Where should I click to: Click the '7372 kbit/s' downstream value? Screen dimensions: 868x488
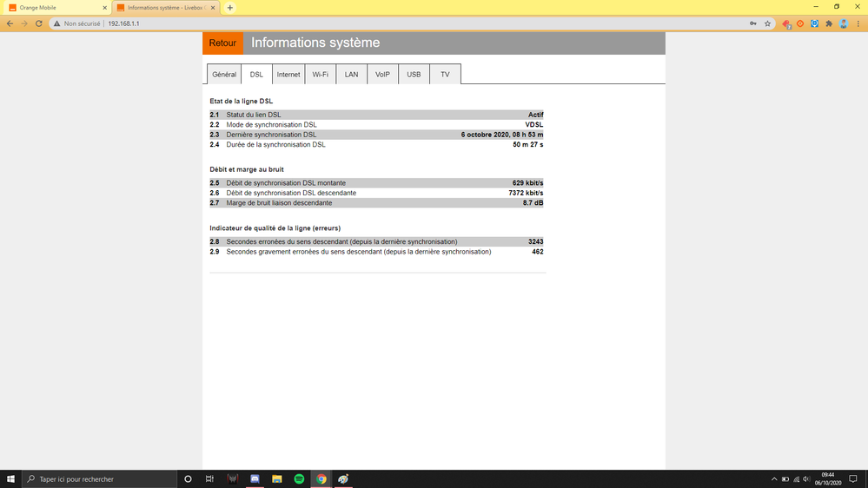526,193
